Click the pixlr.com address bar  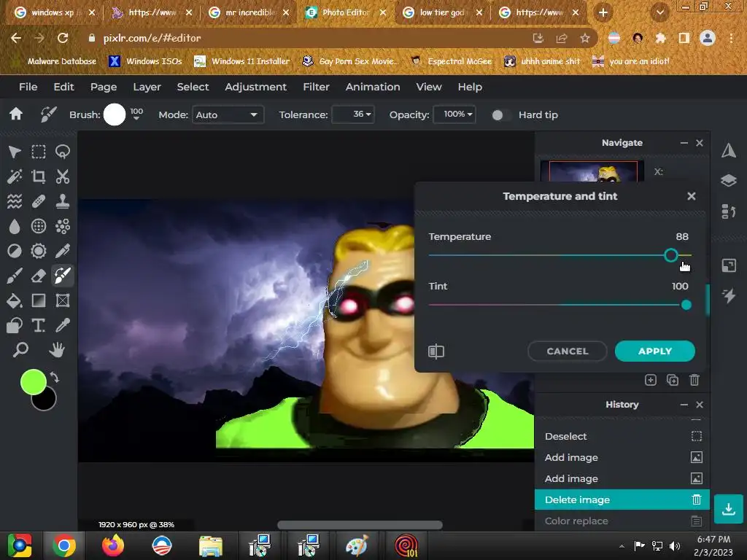pos(305,38)
